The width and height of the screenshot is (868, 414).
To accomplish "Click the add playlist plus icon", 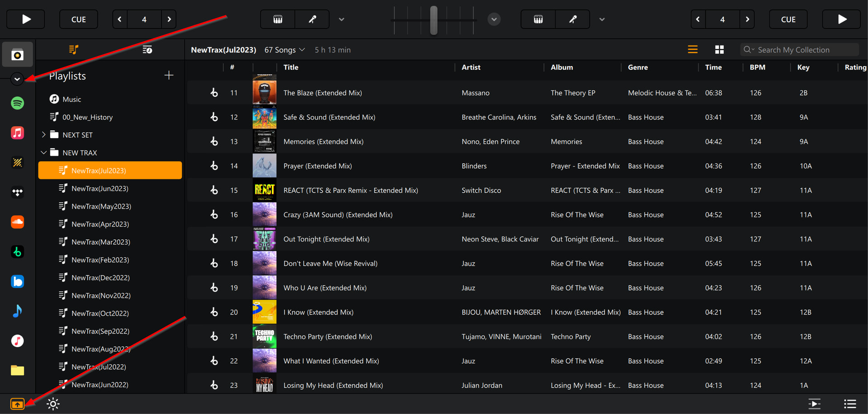I will click(x=169, y=76).
